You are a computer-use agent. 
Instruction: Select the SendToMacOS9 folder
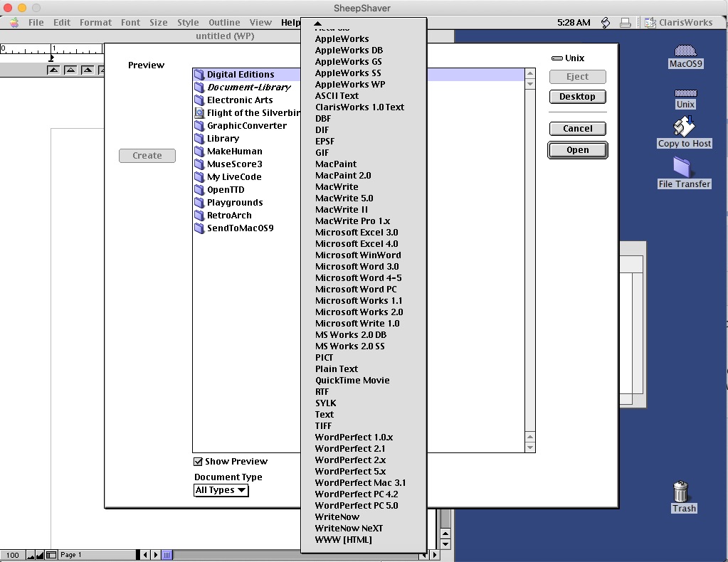240,228
